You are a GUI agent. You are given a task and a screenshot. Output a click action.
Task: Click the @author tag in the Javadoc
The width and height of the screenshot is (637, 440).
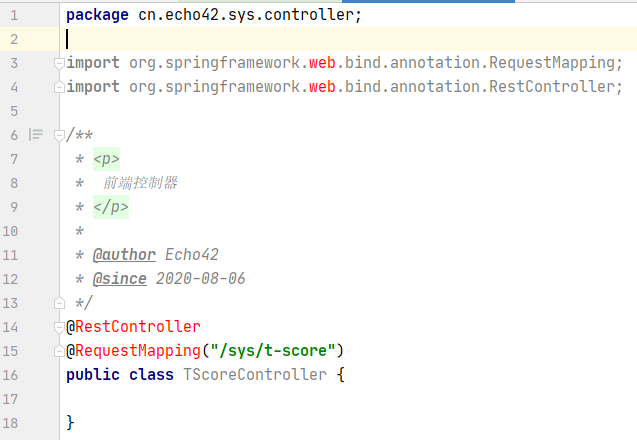[118, 255]
